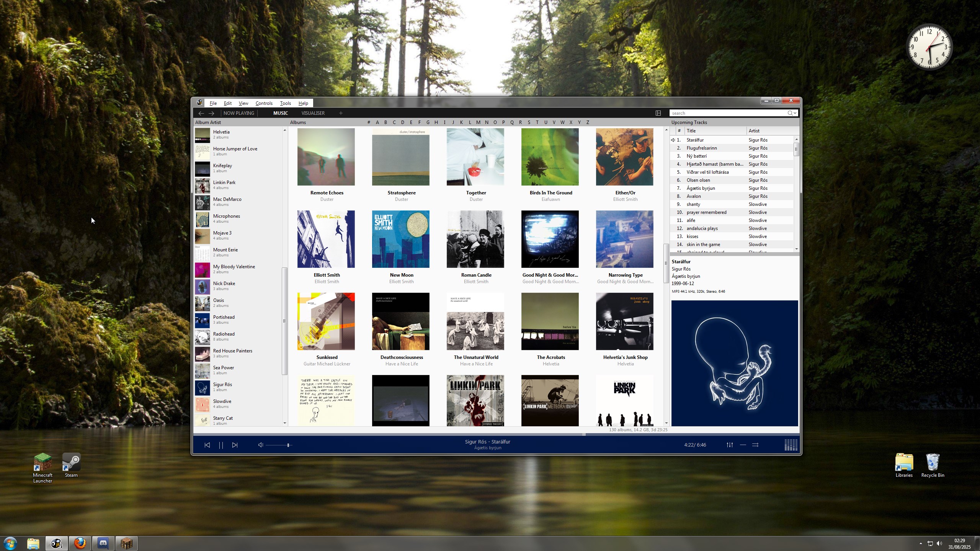This screenshot has height=551, width=980.
Task: Show hidden system tray icons arrow
Action: click(921, 543)
